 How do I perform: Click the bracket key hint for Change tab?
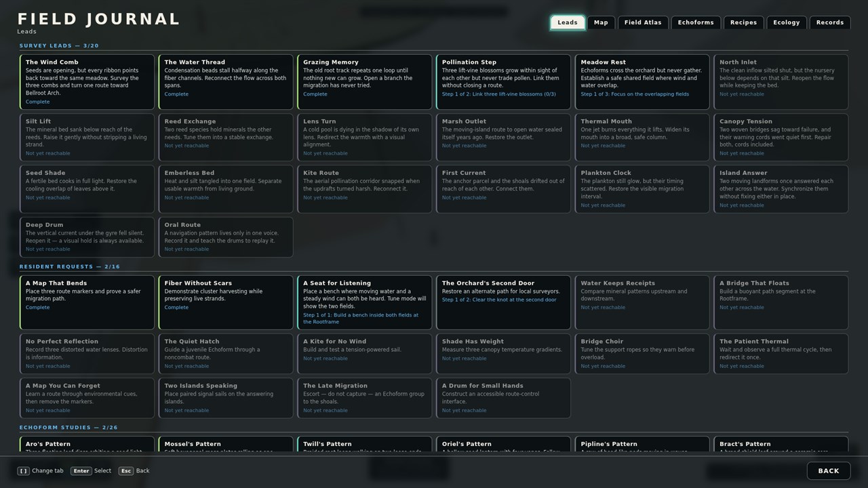tap(24, 470)
